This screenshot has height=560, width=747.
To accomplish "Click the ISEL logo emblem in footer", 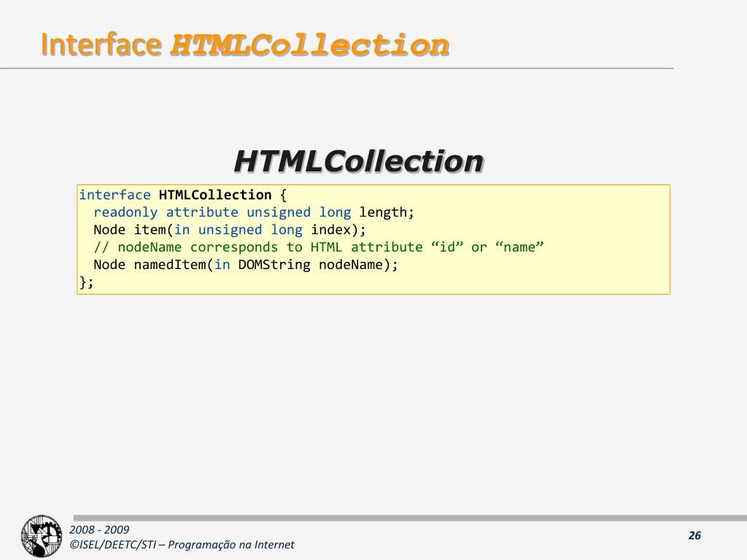I will point(42,536).
